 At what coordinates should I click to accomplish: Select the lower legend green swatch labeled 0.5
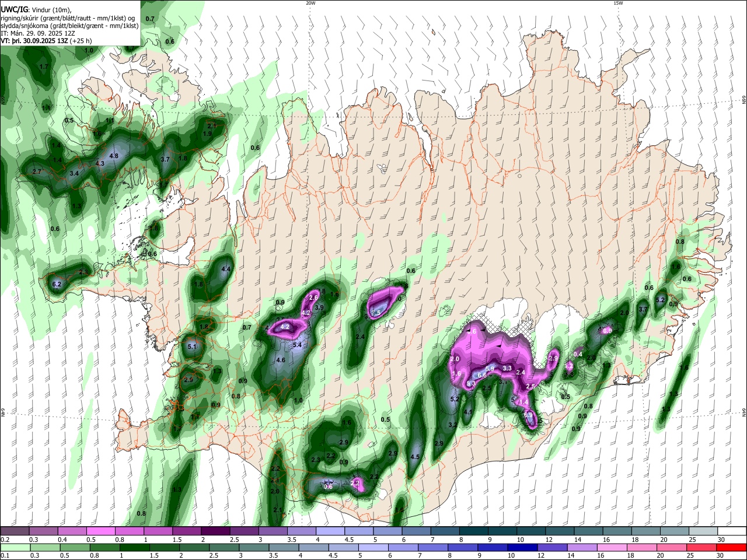(75, 548)
